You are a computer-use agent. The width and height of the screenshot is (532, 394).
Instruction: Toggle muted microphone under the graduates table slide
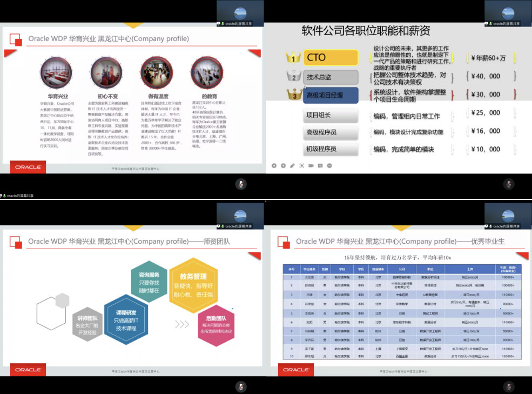[508, 386]
